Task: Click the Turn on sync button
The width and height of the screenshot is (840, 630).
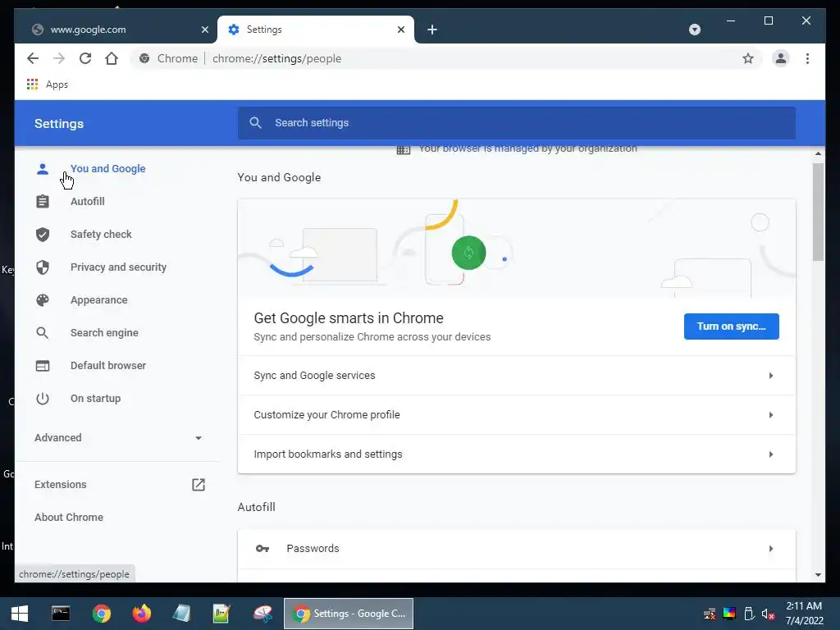Action: (x=731, y=326)
